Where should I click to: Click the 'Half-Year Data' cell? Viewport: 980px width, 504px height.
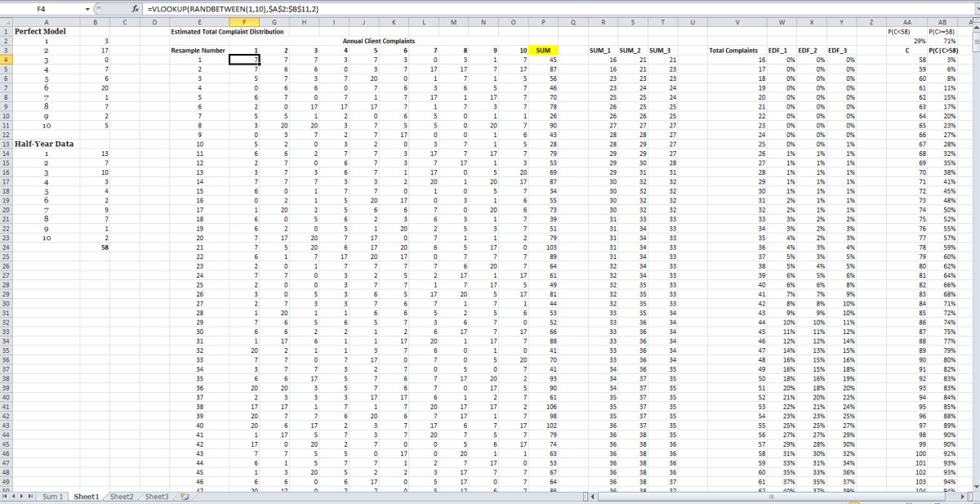[x=45, y=144]
